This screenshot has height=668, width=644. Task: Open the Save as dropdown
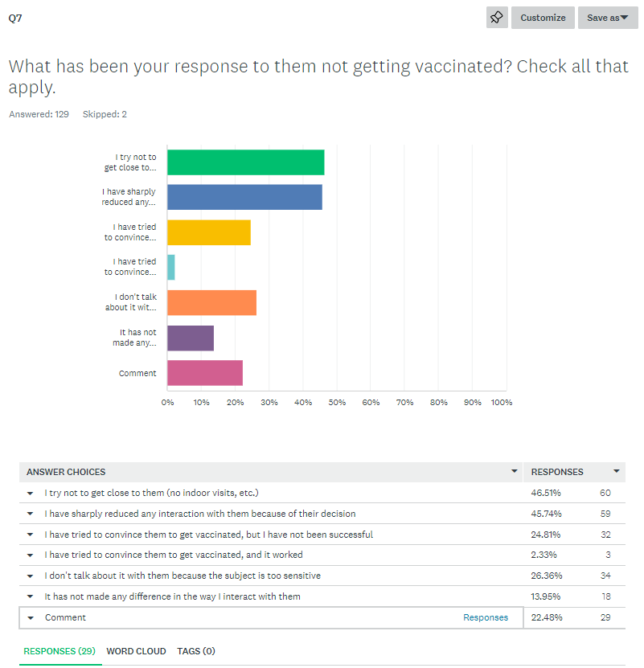[607, 18]
